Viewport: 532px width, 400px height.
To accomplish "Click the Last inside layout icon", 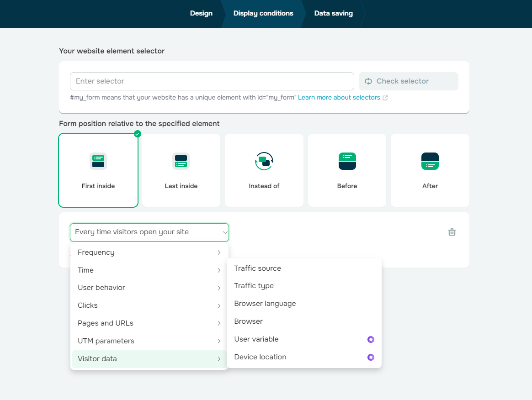I will tap(181, 161).
